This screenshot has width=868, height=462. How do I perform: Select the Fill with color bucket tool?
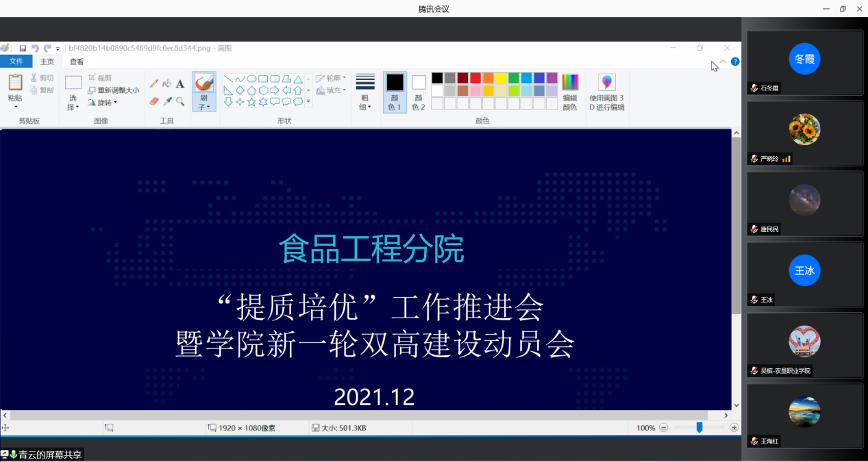(x=166, y=84)
